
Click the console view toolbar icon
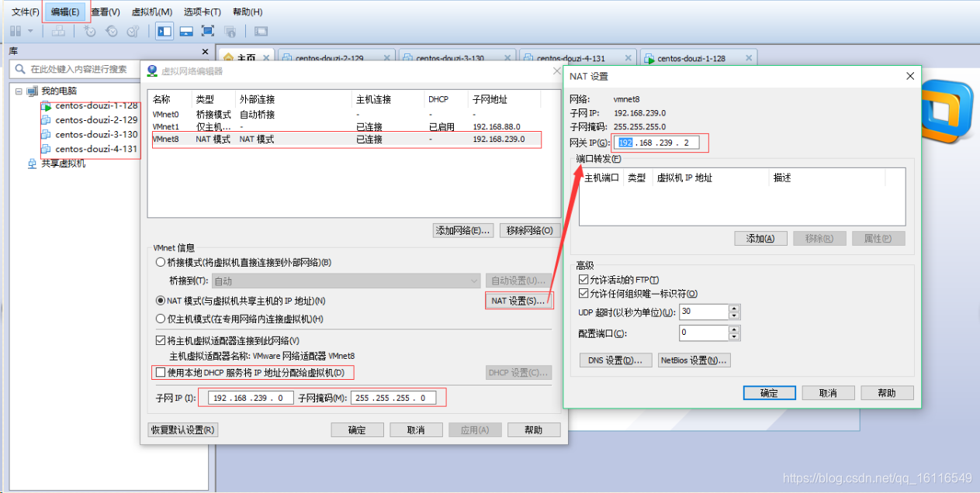tap(261, 31)
